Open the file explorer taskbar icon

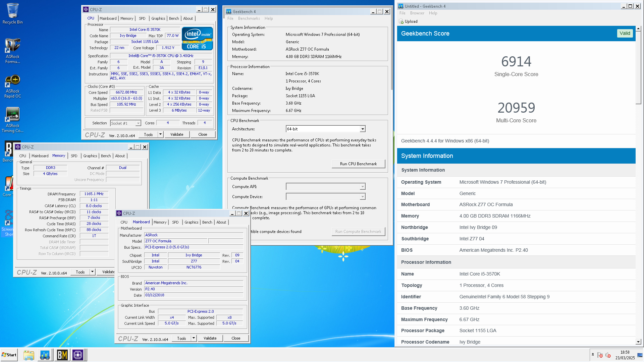tap(29, 355)
